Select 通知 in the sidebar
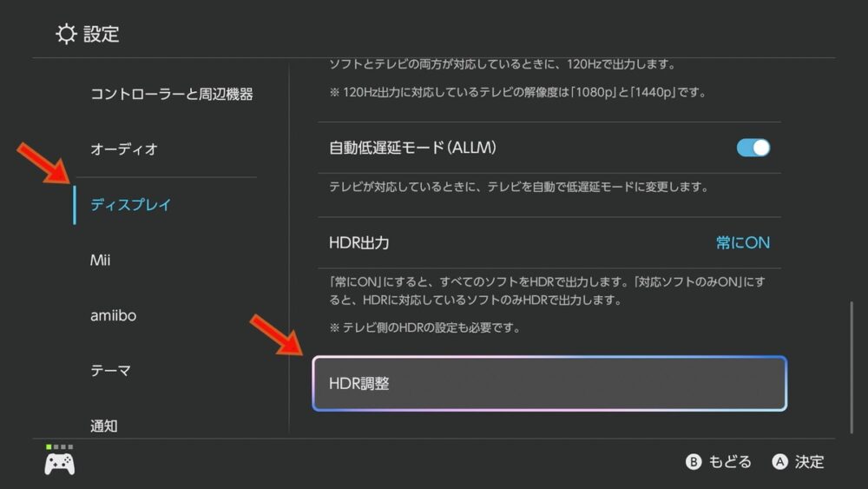 (103, 426)
